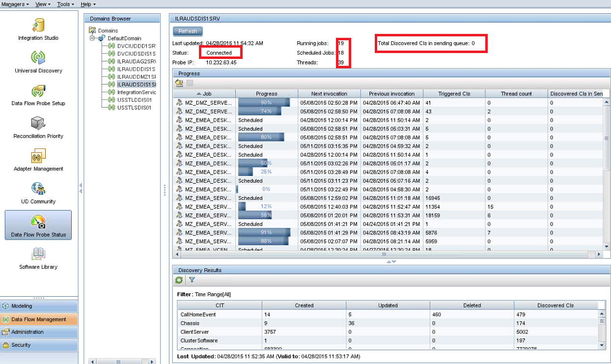Switch to the Modeling section
The height and width of the screenshot is (364, 611).
(39, 306)
